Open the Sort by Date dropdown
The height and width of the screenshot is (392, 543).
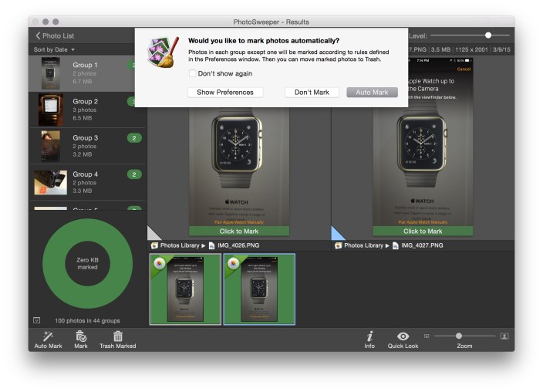[54, 49]
